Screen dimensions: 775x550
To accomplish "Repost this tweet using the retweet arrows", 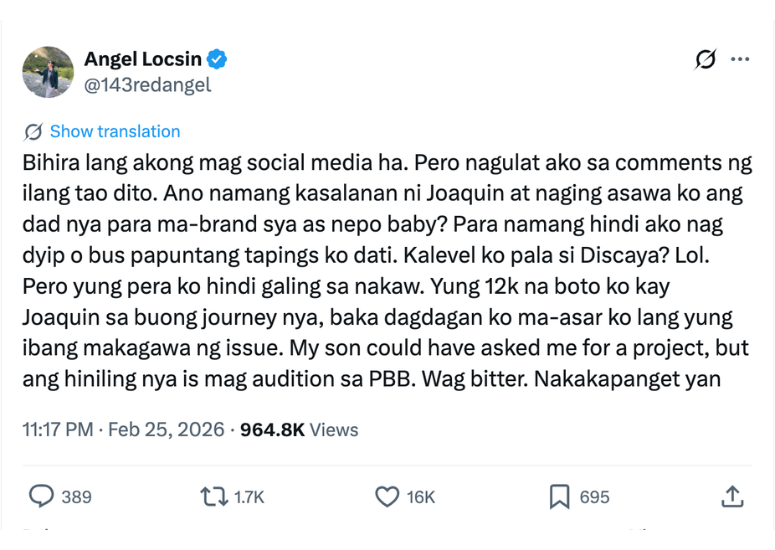I will point(214,496).
